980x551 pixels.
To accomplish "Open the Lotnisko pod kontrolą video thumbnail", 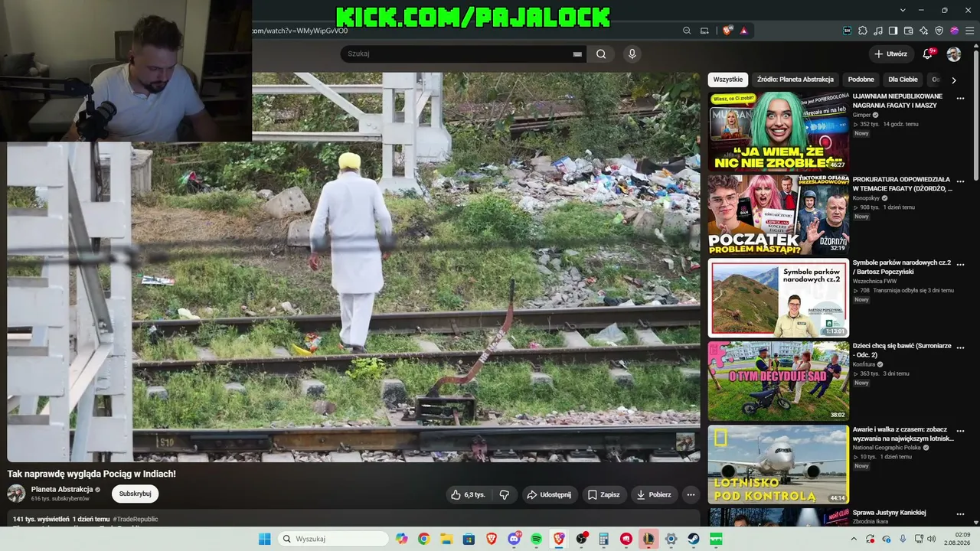I will (x=779, y=465).
